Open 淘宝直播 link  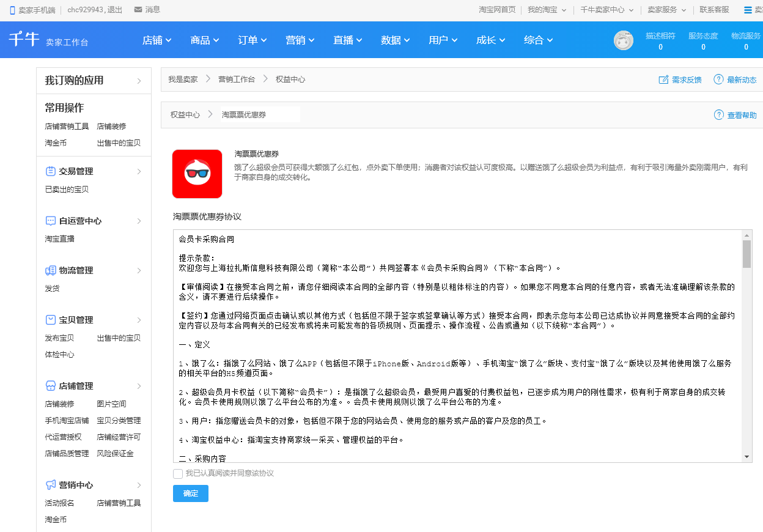coord(59,239)
